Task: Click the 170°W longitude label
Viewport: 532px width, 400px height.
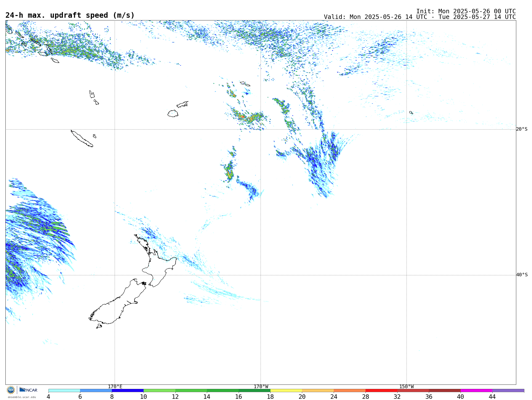Action: [261, 387]
